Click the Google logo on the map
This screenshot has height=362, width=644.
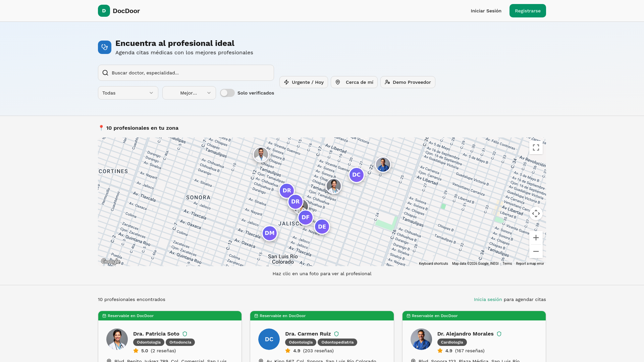tap(111, 261)
